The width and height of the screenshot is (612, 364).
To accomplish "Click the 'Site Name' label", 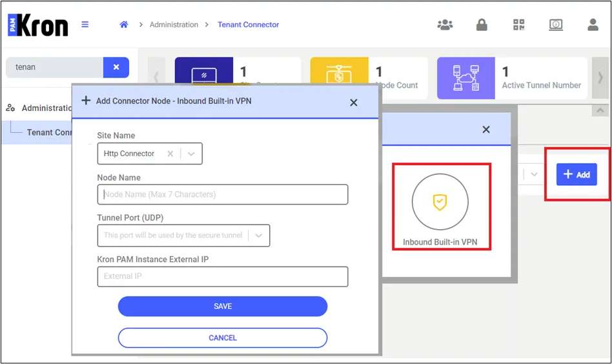I will [x=116, y=136].
